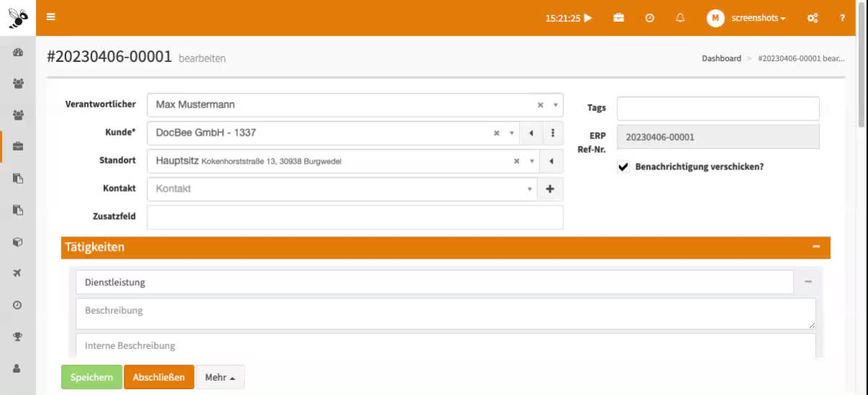
Task: Toggle the hamburger sidebar menu
Action: (50, 17)
